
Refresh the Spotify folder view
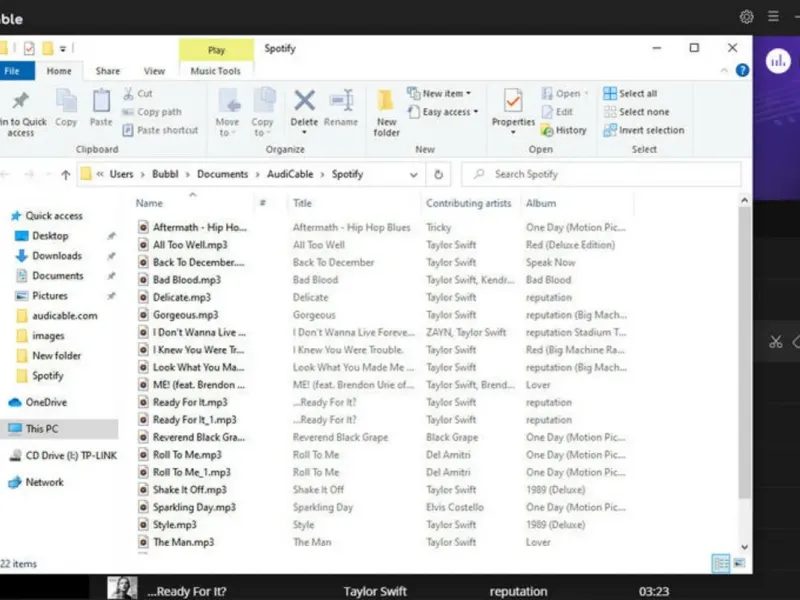tap(438, 174)
